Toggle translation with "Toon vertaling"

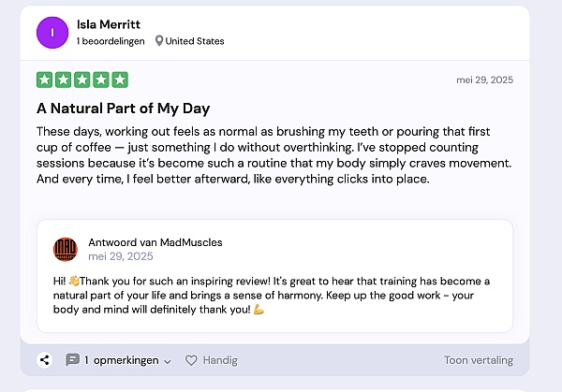click(x=478, y=360)
